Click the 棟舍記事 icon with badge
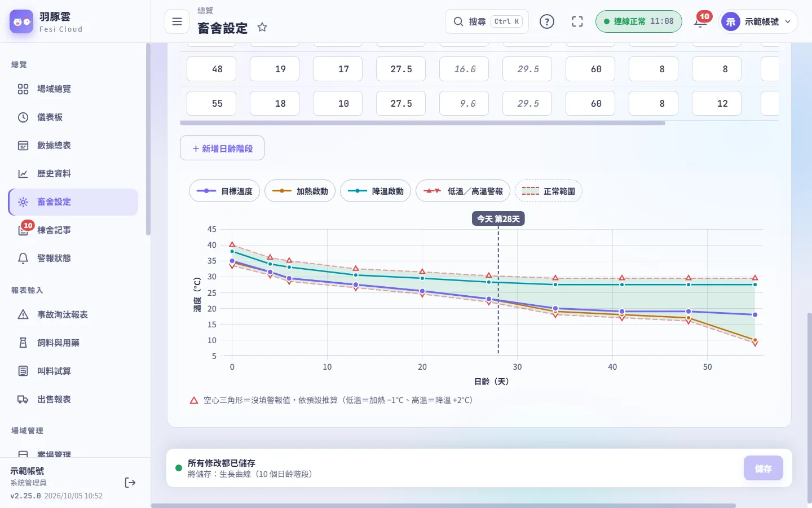812x508 pixels. 23,230
